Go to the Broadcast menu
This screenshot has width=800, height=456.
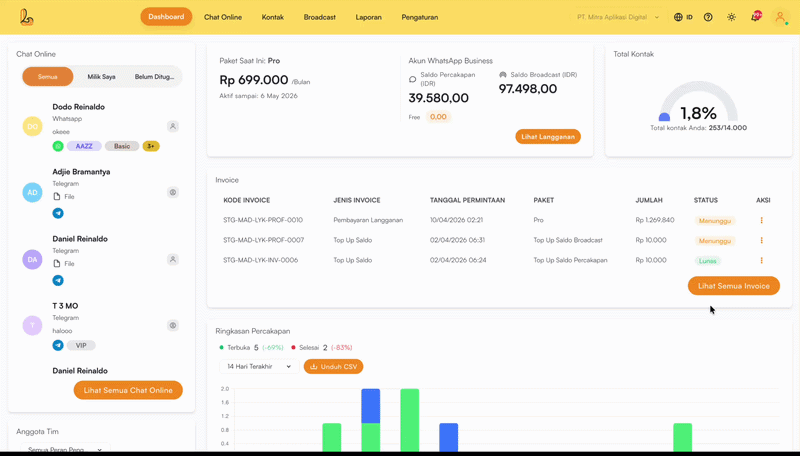pos(319,17)
